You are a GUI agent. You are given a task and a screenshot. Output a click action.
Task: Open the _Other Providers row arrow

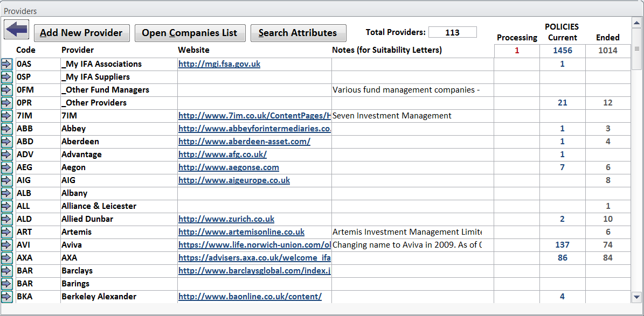point(8,103)
